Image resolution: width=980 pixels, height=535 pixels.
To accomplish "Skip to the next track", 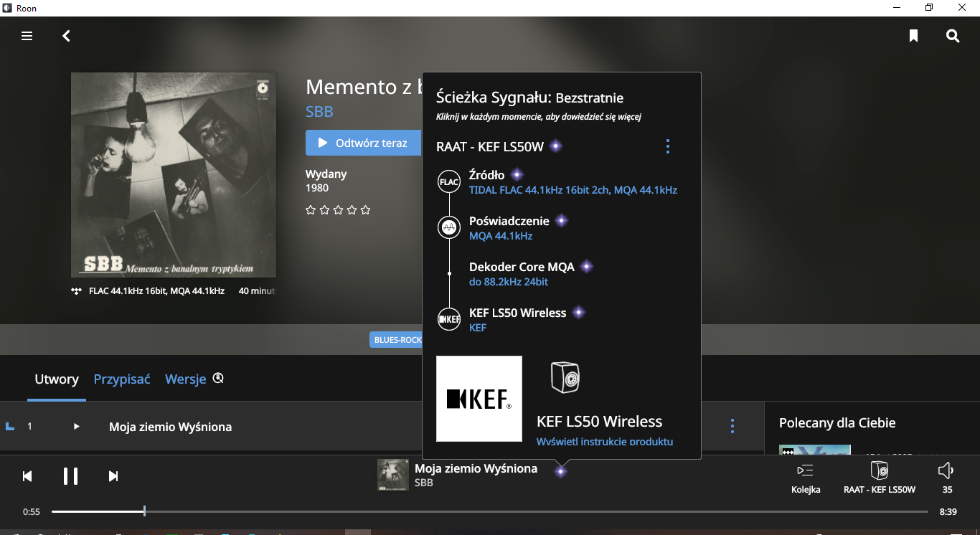I will click(113, 476).
